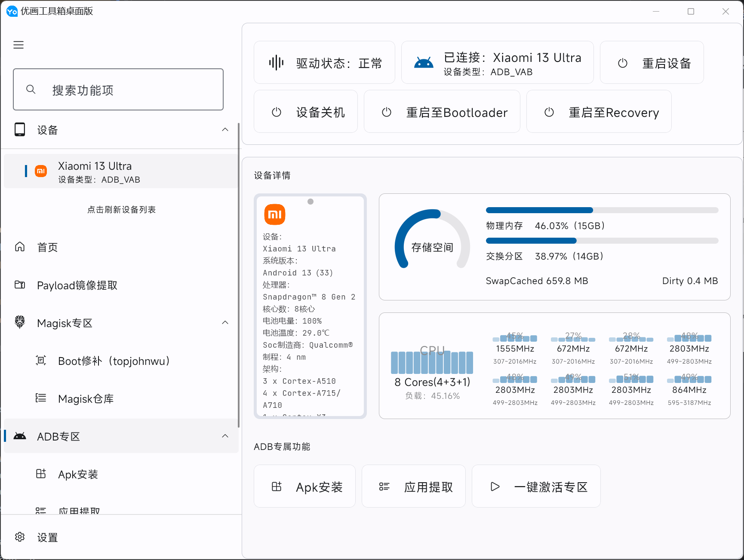The height and width of the screenshot is (560, 744).
Task: Click the power icon on 重启至Recovery
Action: coord(549,112)
